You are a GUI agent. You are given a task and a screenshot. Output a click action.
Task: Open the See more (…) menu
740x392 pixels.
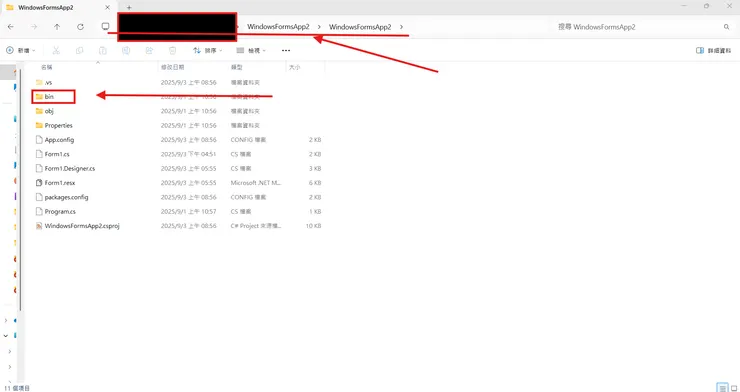[286, 50]
